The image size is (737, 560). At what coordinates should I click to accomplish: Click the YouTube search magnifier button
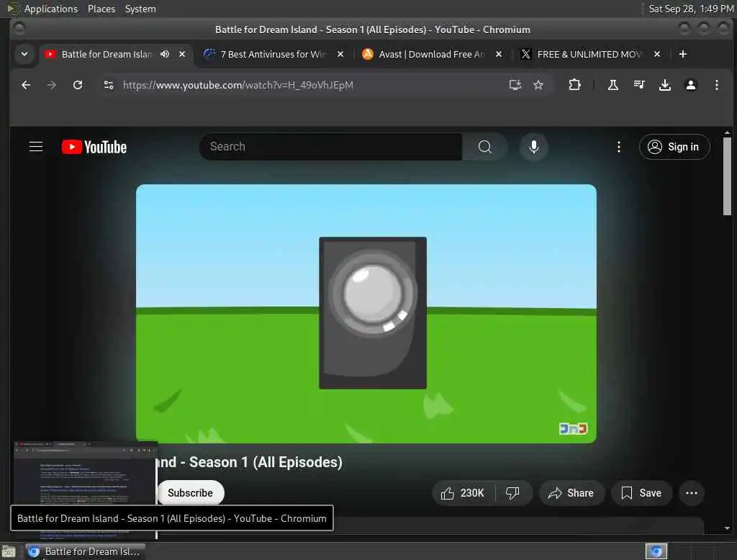(484, 147)
